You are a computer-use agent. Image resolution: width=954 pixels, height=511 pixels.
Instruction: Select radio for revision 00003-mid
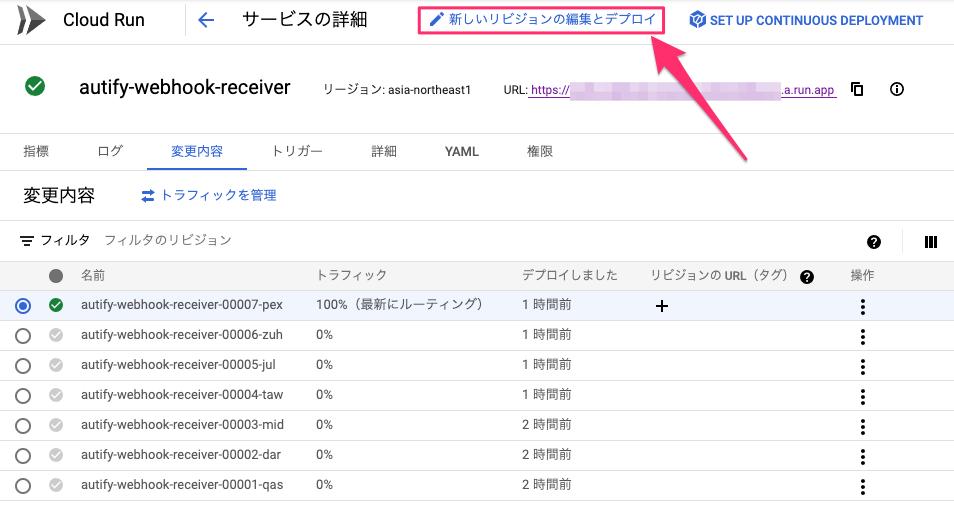coord(23,426)
